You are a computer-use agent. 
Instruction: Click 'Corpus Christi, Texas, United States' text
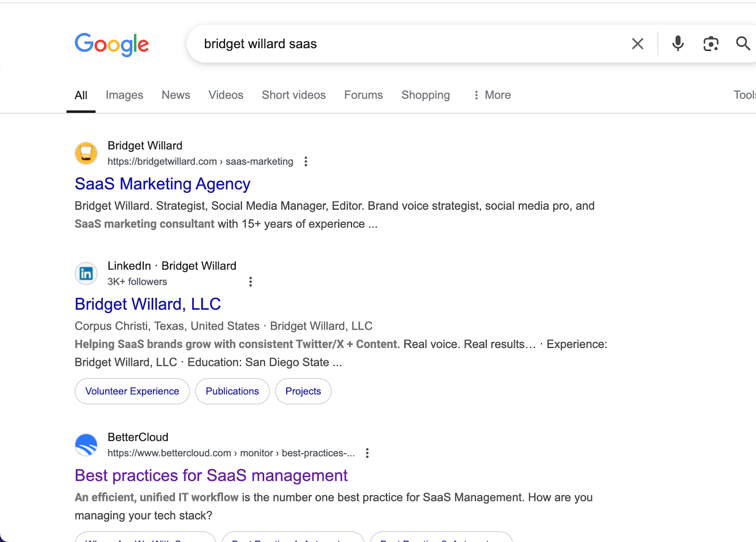(167, 326)
